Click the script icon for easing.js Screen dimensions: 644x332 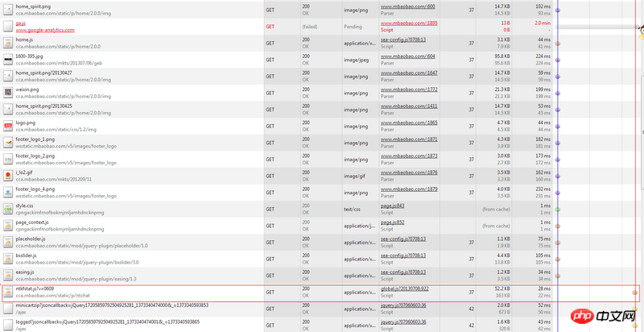(8, 276)
